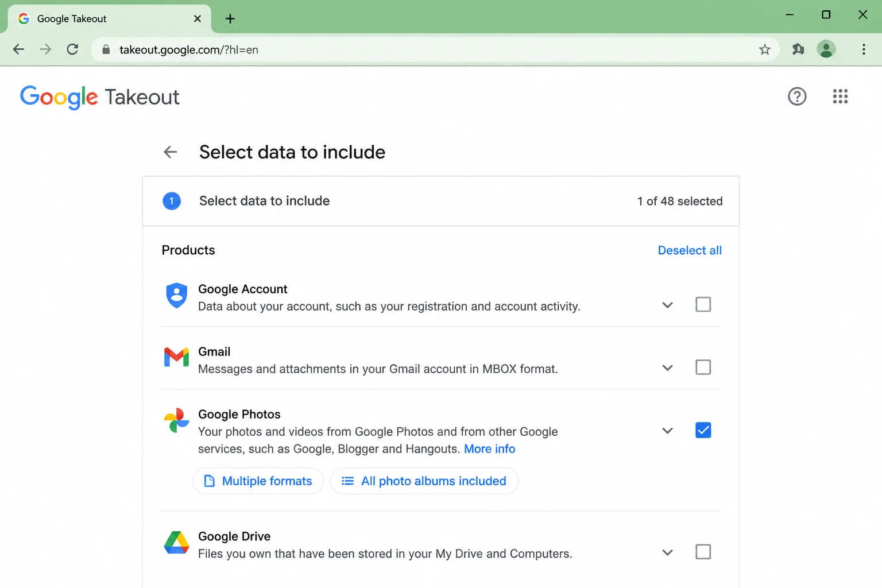Open Takeout help question mark icon
Viewport: 882px width, 588px height.
797,96
